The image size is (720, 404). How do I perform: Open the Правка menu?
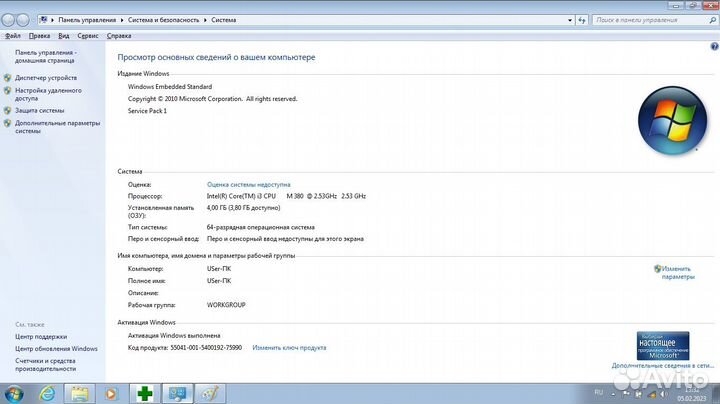point(39,36)
